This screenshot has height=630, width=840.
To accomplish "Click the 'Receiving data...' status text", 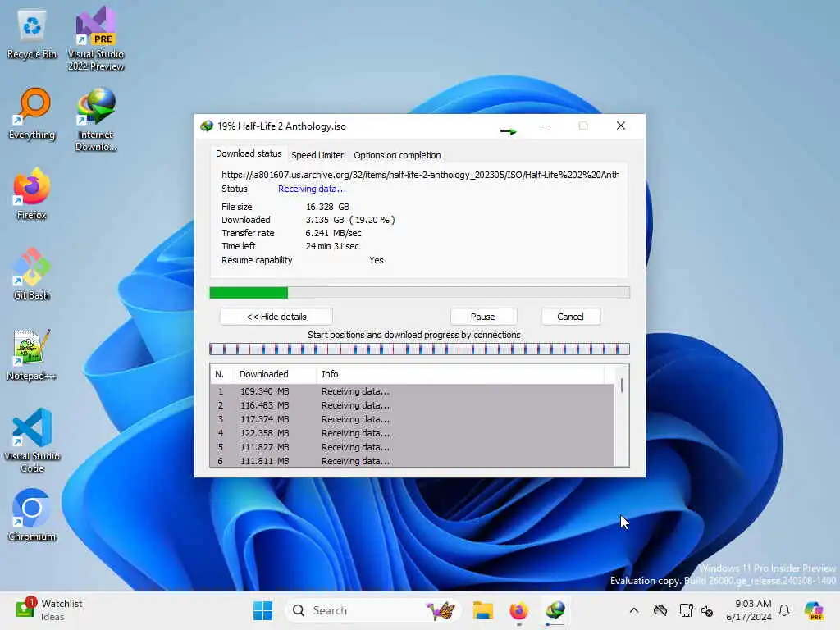I will coord(312,189).
